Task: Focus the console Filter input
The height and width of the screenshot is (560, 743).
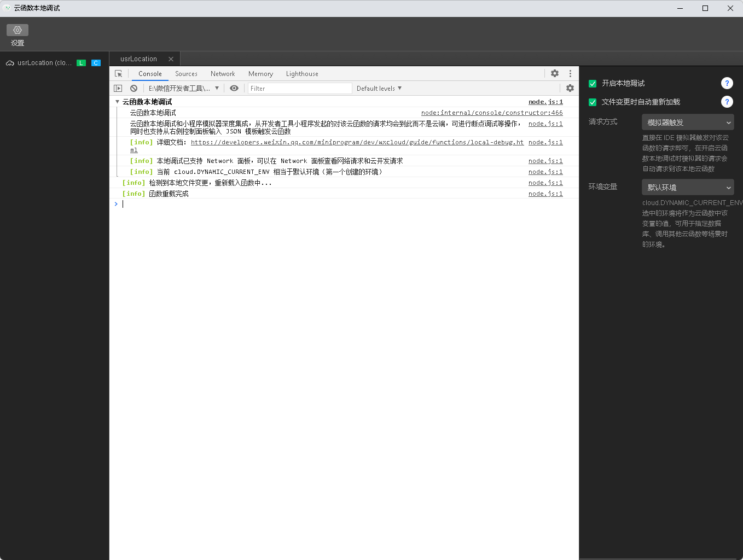Action: [x=300, y=88]
